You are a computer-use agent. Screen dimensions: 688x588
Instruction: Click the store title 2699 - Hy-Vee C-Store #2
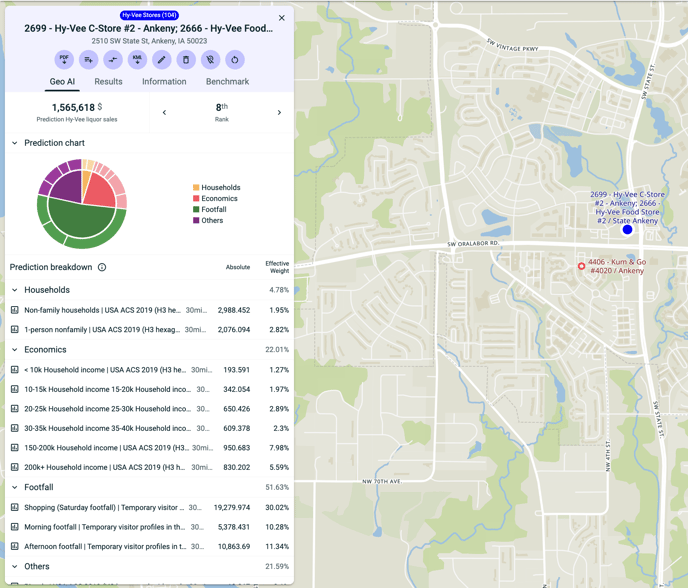point(148,29)
